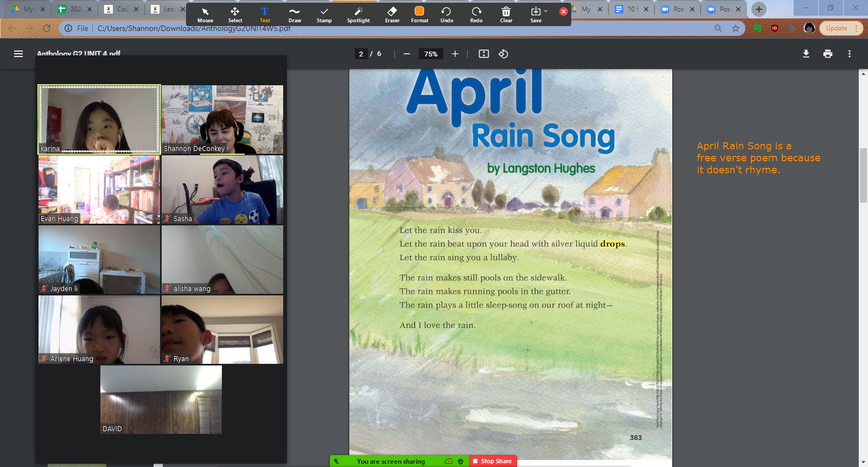The height and width of the screenshot is (467, 868).
Task: Redo the annotation
Action: pyautogui.click(x=476, y=15)
